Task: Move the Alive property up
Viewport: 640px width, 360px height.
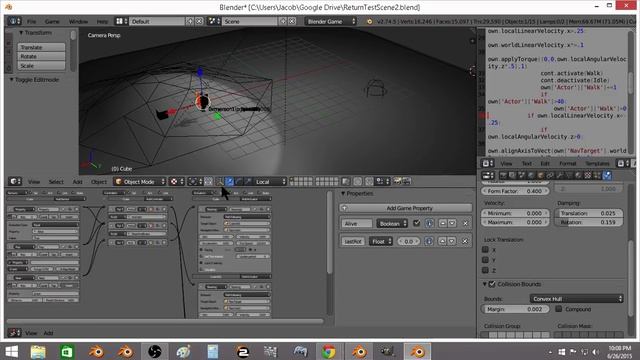Action: 443,224
